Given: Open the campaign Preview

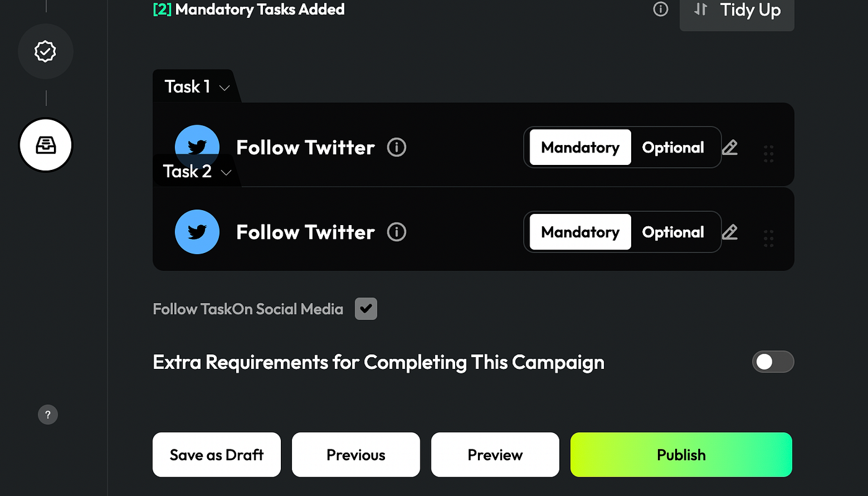Looking at the screenshot, I should point(495,454).
